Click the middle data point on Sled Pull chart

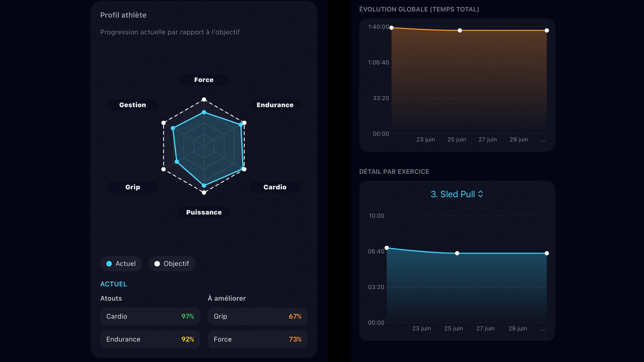click(457, 253)
